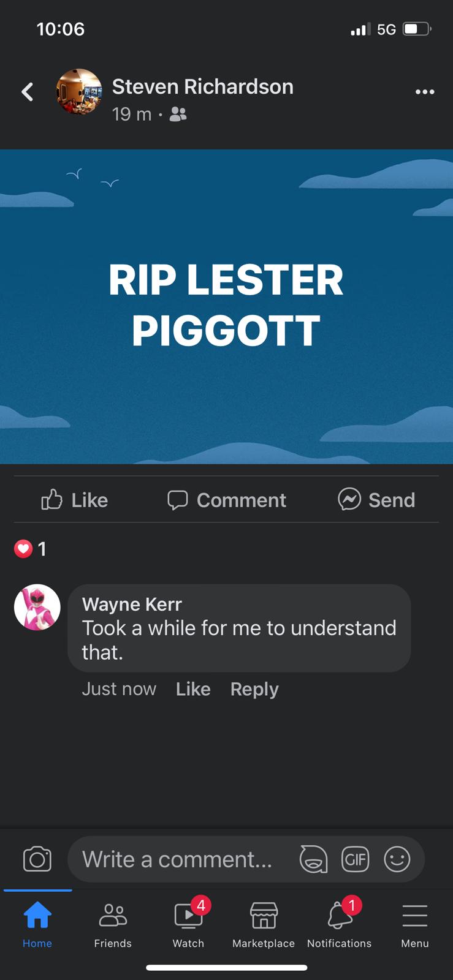
Task: Open the Marketplace tab
Action: pos(264,925)
